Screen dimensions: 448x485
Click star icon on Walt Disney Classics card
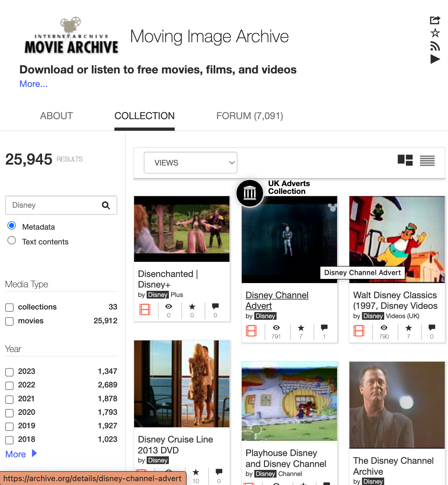tap(409, 328)
